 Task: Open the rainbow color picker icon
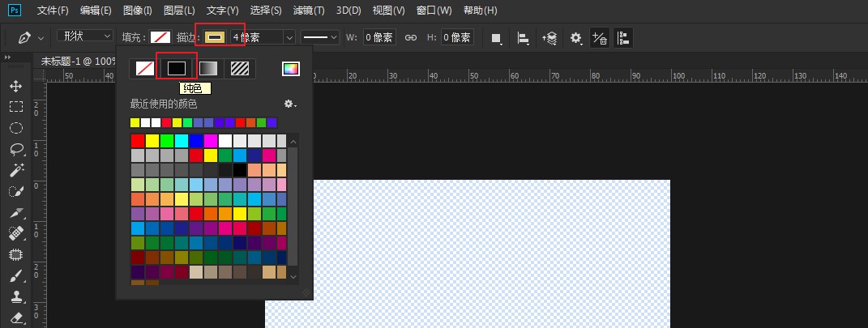pyautogui.click(x=291, y=69)
